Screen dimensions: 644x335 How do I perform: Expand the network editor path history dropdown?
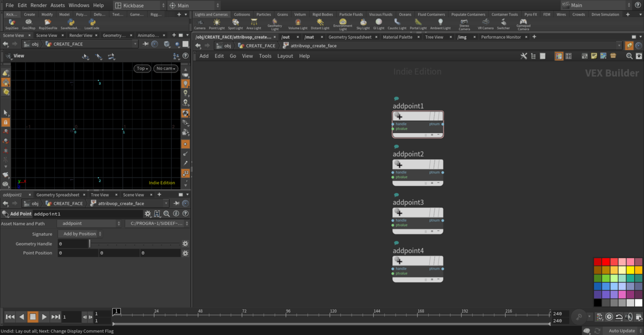click(x=619, y=46)
